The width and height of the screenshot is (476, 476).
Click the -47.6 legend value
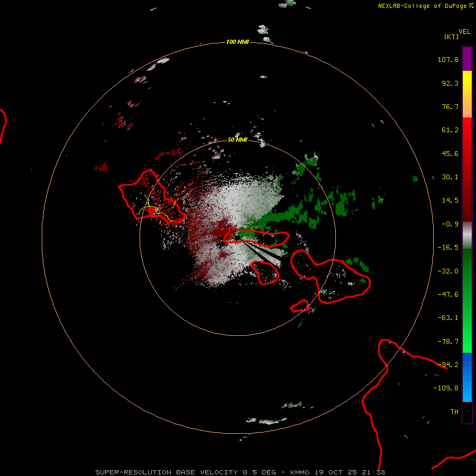coord(448,295)
